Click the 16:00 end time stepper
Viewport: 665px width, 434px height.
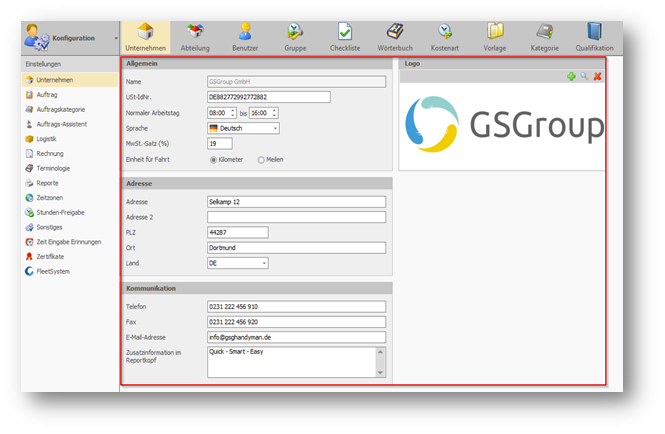[x=274, y=113]
